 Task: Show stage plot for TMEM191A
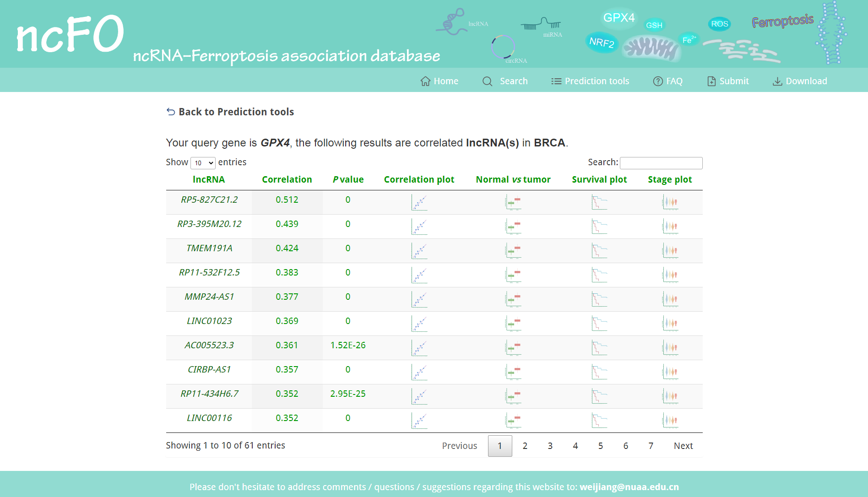coord(670,251)
